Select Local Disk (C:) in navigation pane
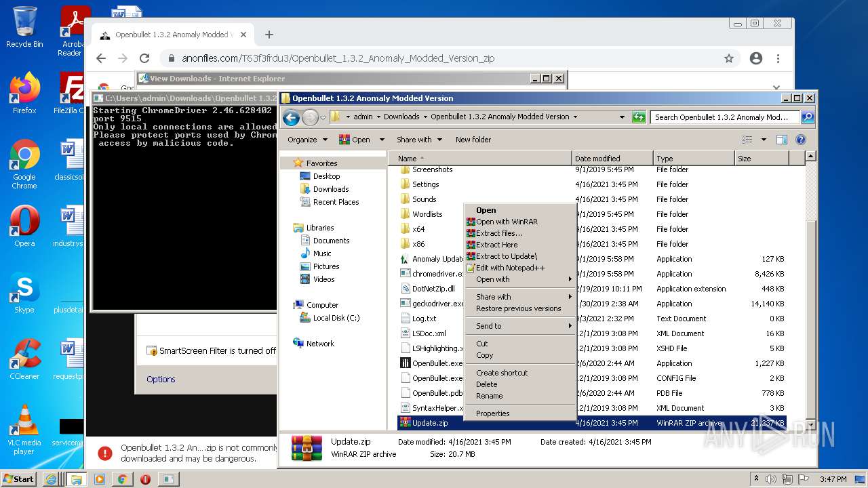Image resolution: width=868 pixels, height=488 pixels. [336, 318]
